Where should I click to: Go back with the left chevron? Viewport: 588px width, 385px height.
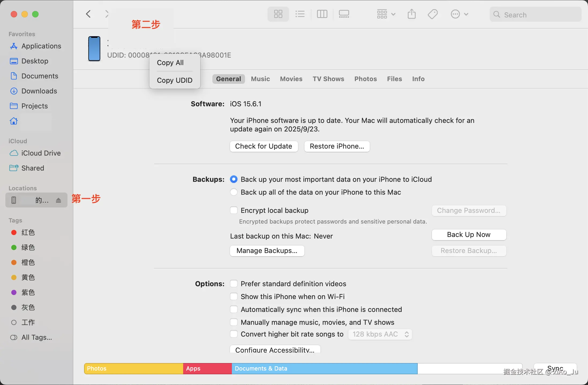[x=88, y=14]
